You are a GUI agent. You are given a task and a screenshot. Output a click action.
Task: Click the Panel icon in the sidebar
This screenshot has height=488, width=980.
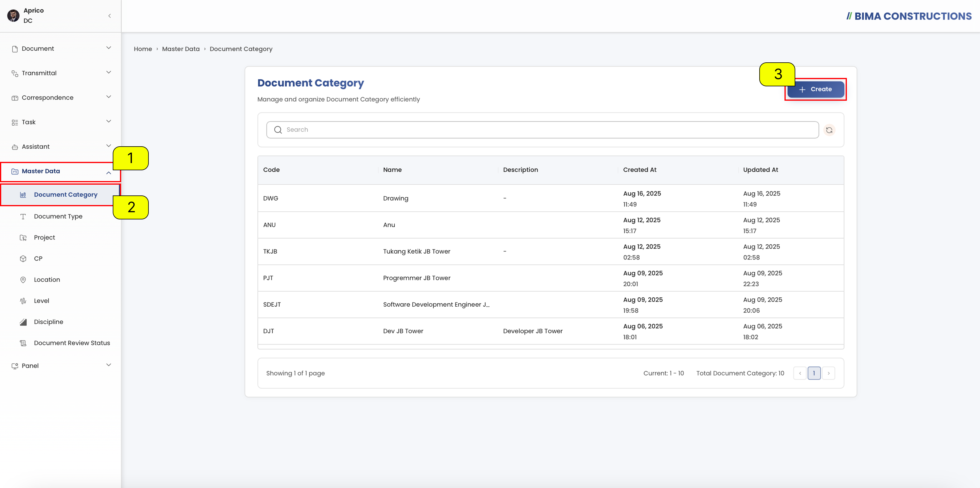(15, 366)
